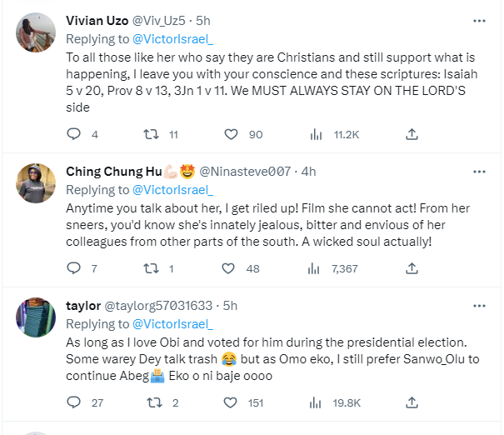The width and height of the screenshot is (504, 435).
Task: View analytics on Vivian Uzo's tweet
Action: coord(317,134)
